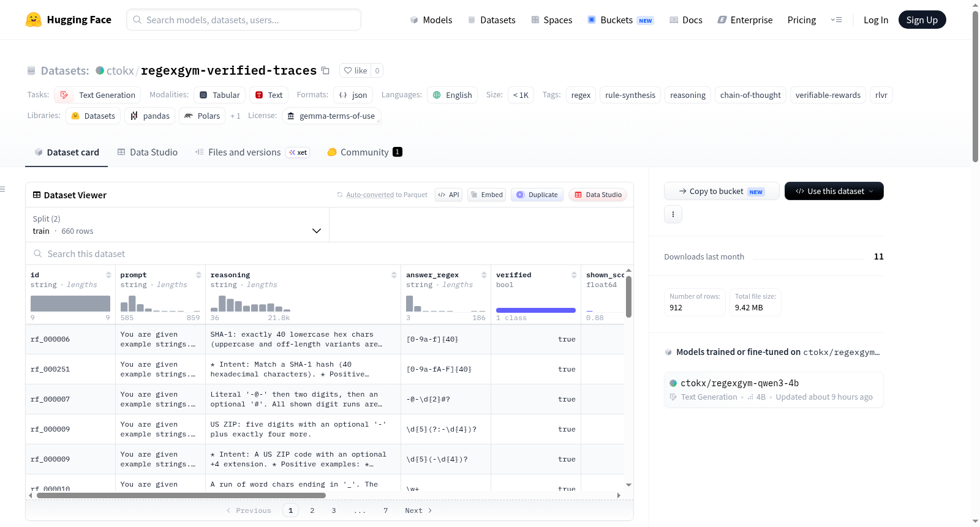Focus the Search models, datasets, users field

pos(244,20)
